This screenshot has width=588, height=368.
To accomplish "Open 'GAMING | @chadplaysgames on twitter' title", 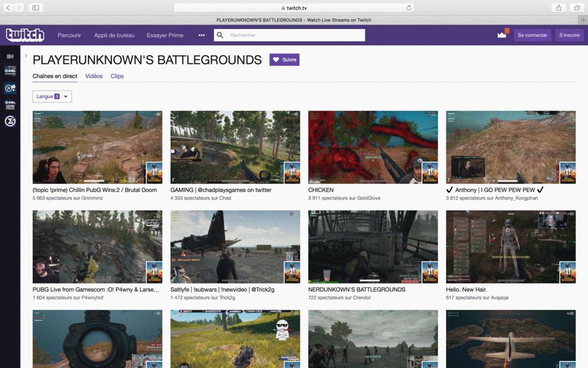I will (221, 190).
